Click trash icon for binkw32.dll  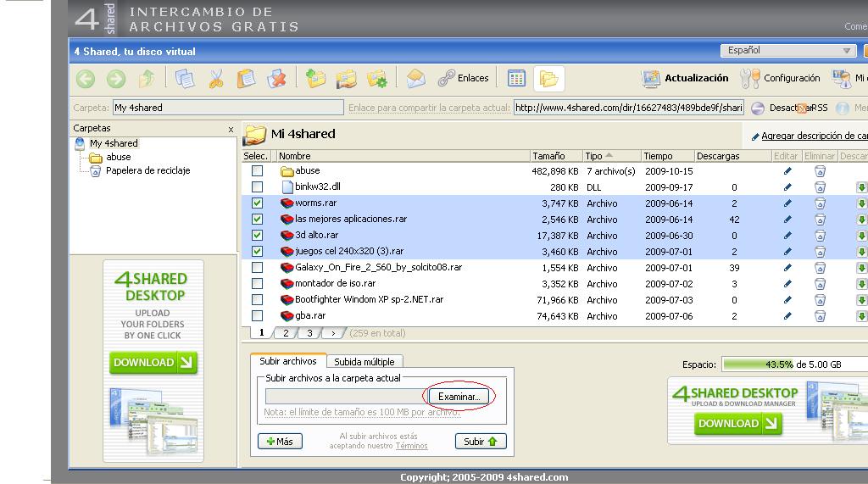pyautogui.click(x=821, y=187)
